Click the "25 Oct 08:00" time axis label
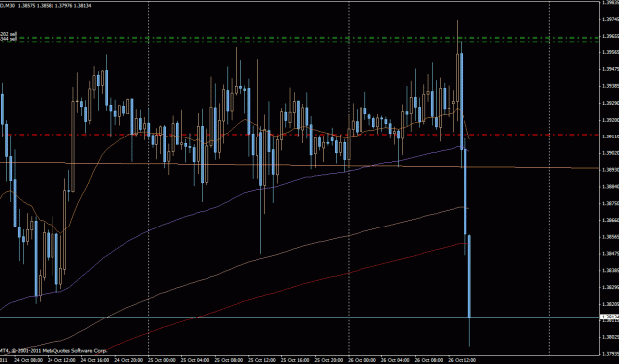619x364 pixels. (x=229, y=360)
